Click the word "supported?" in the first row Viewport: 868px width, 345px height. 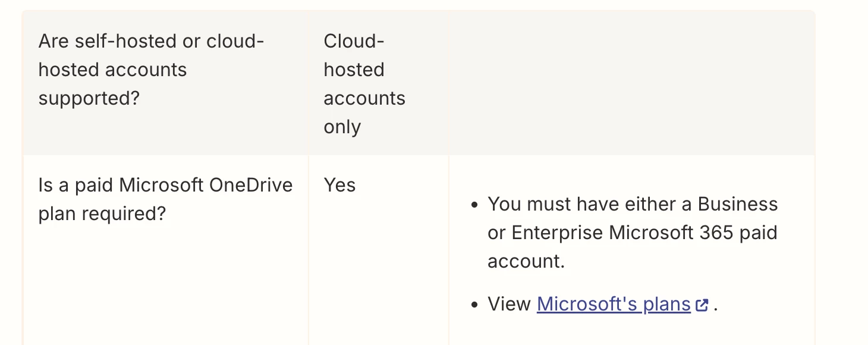point(89,98)
